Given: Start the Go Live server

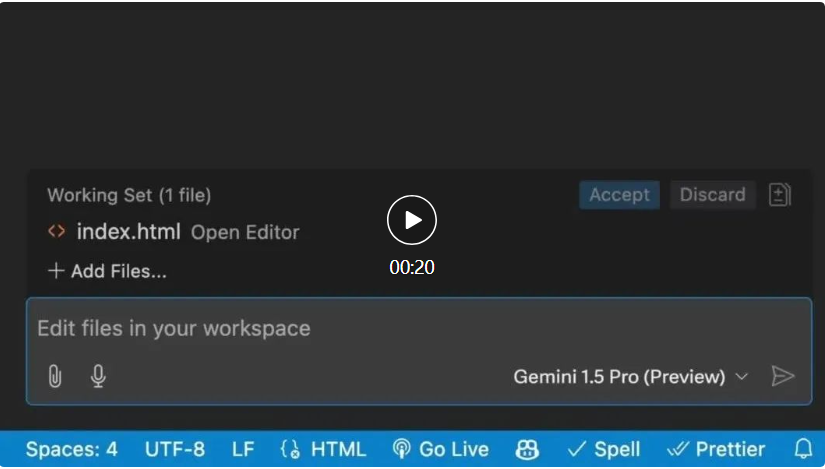Looking at the screenshot, I should pyautogui.click(x=441, y=449).
